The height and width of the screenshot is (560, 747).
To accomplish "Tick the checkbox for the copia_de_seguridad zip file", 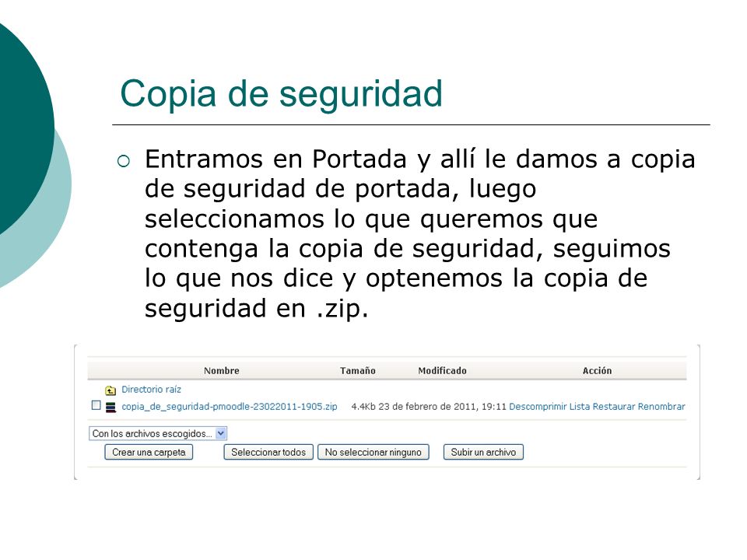I will click(x=96, y=405).
